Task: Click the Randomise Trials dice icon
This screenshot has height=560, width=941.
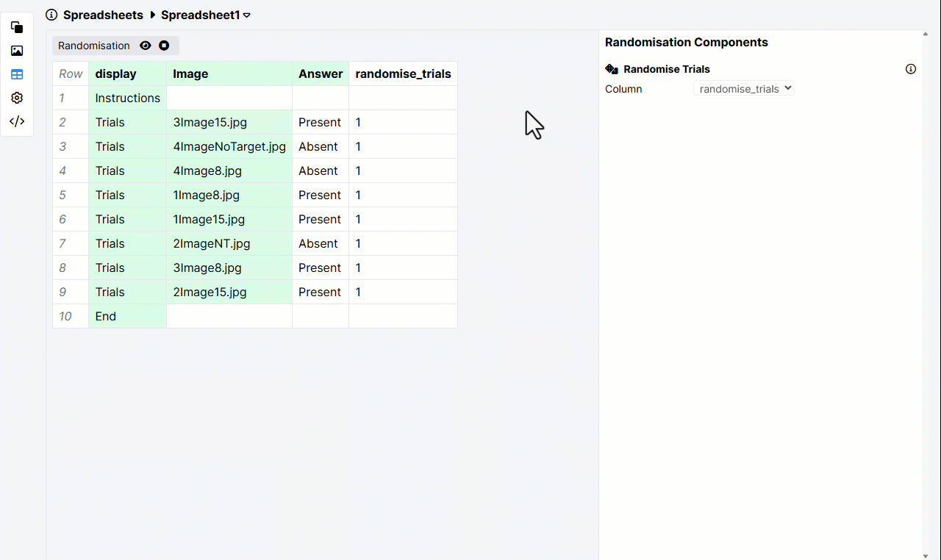Action: click(612, 68)
